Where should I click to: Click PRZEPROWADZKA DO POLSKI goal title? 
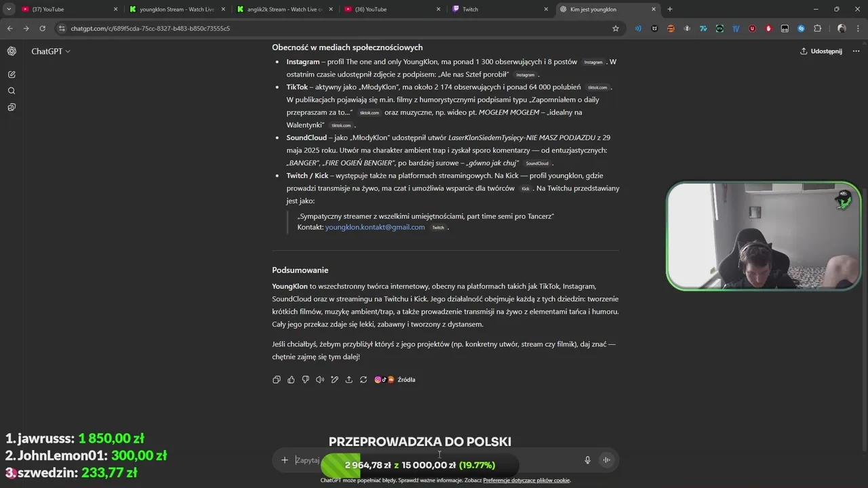[420, 441]
